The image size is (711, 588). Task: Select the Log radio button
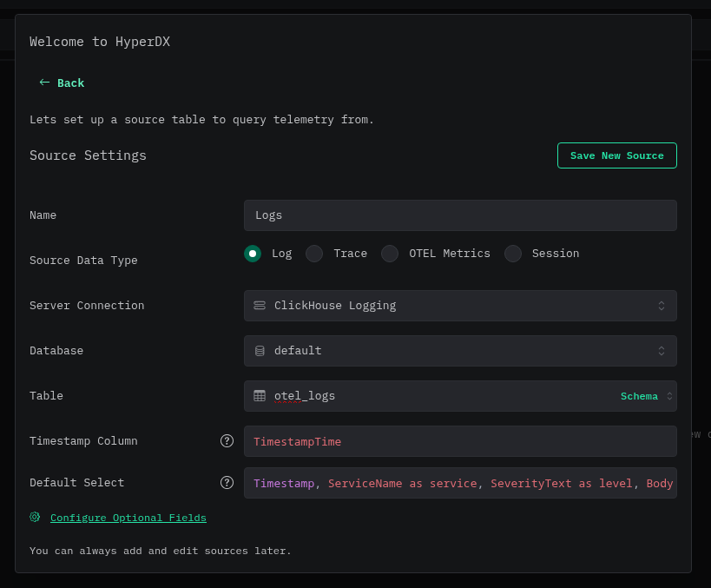coord(253,254)
